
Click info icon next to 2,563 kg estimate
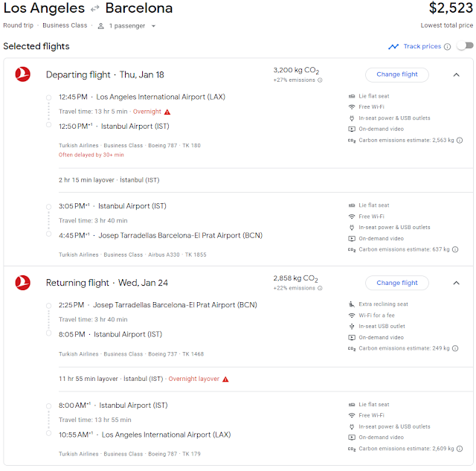click(460, 140)
